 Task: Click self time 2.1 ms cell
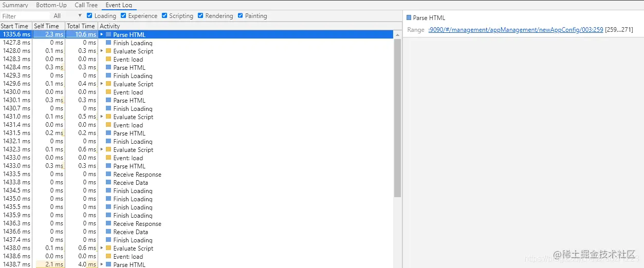pyautogui.click(x=49, y=264)
